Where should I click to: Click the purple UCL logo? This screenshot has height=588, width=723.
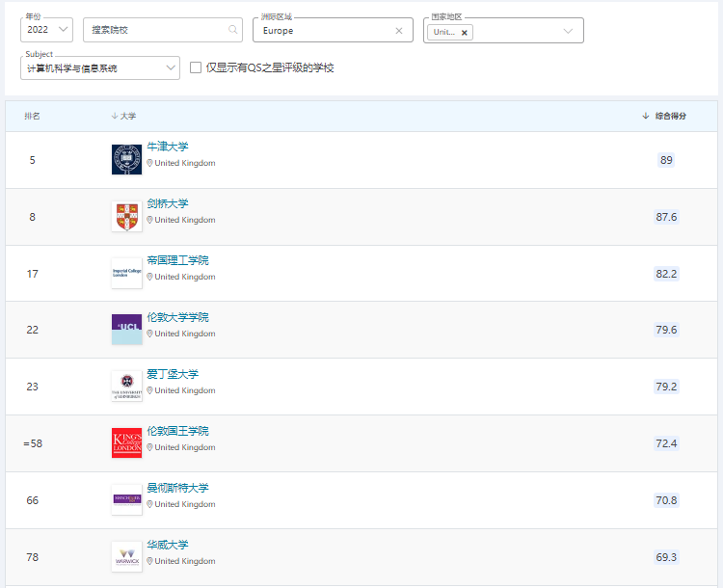pos(126,330)
